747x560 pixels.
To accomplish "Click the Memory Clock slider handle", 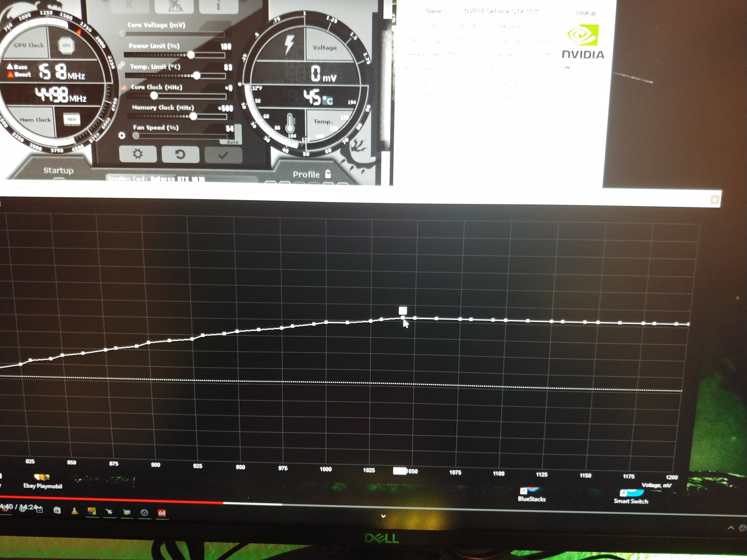I will click(x=193, y=116).
